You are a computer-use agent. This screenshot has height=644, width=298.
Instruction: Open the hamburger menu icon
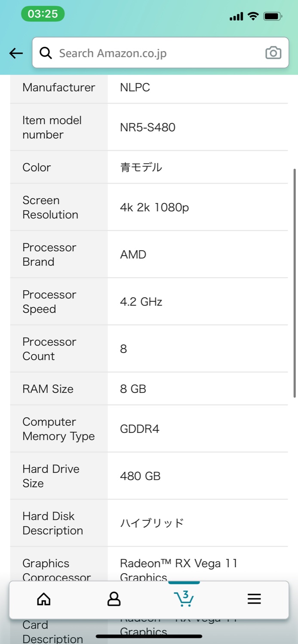(254, 599)
